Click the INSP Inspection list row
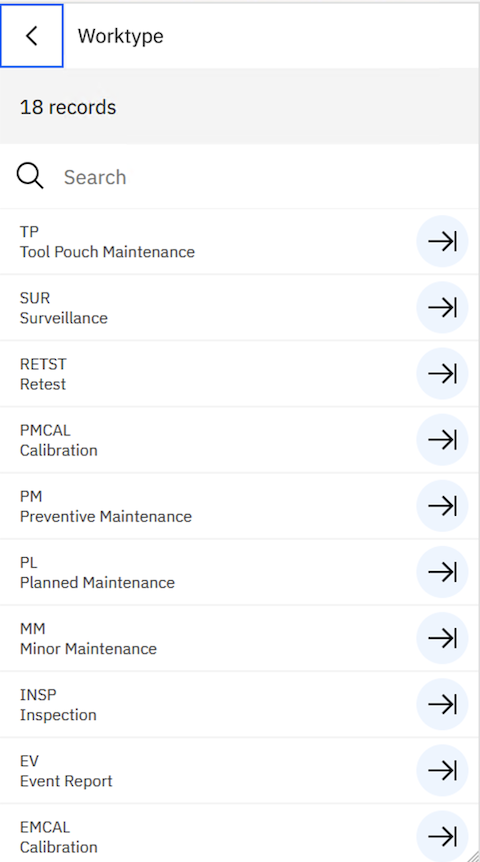 click(239, 704)
